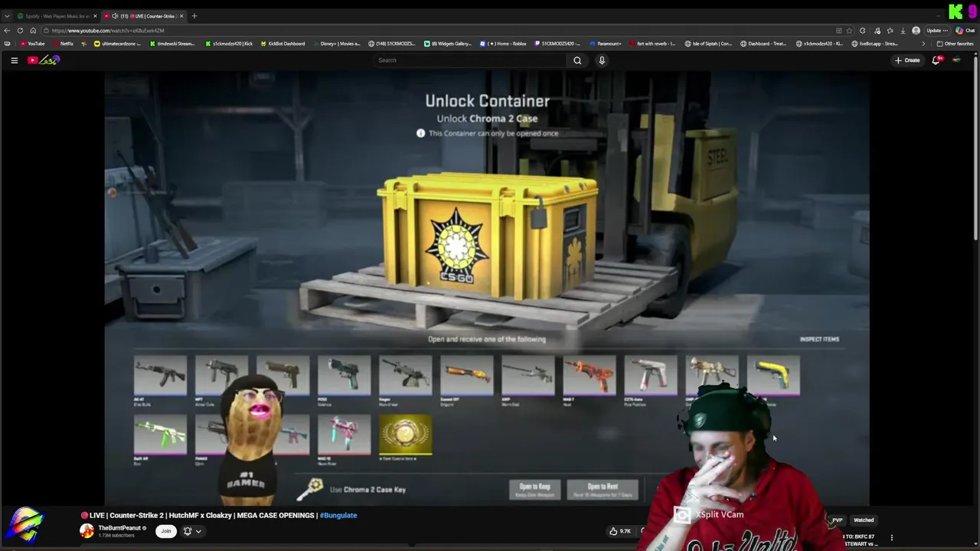Expand notification preferences chevron
Screen dimensions: 980x551
[x=198, y=531]
